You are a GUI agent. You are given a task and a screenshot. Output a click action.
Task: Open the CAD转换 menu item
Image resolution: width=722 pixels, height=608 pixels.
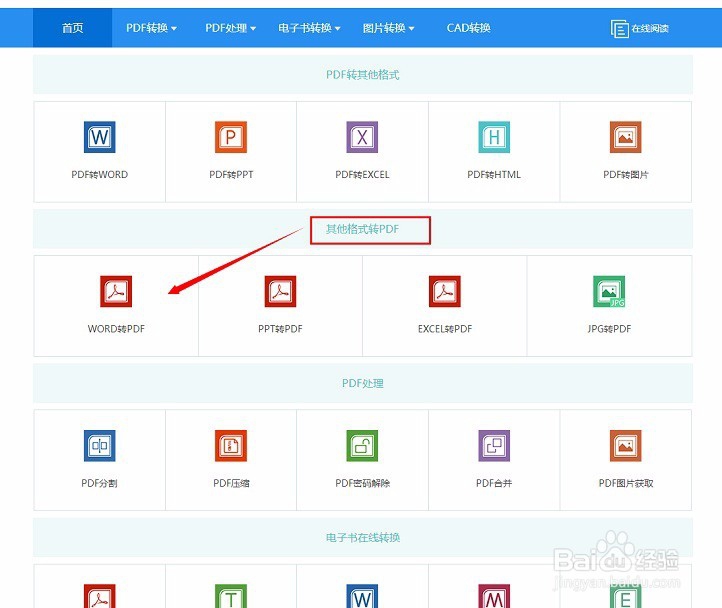point(468,28)
